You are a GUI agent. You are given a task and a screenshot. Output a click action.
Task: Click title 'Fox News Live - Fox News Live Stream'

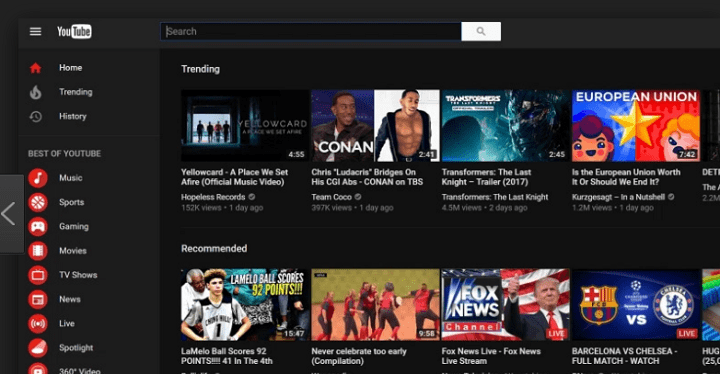tap(491, 356)
